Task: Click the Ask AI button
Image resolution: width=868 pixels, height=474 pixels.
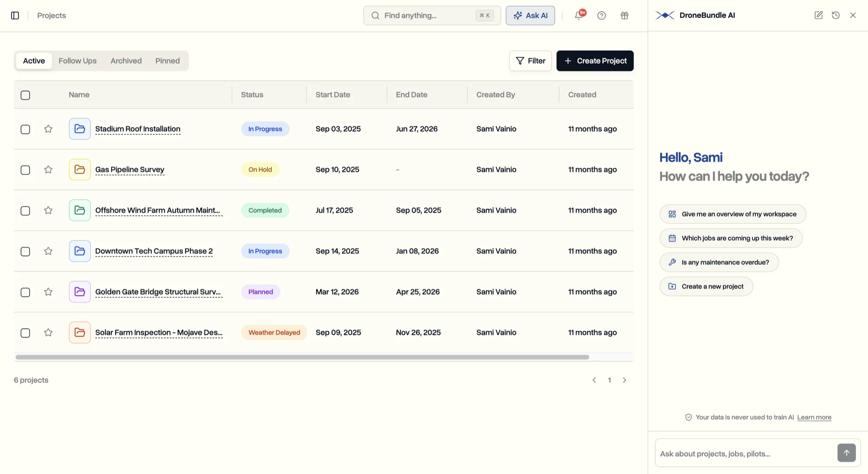Action: (x=530, y=16)
